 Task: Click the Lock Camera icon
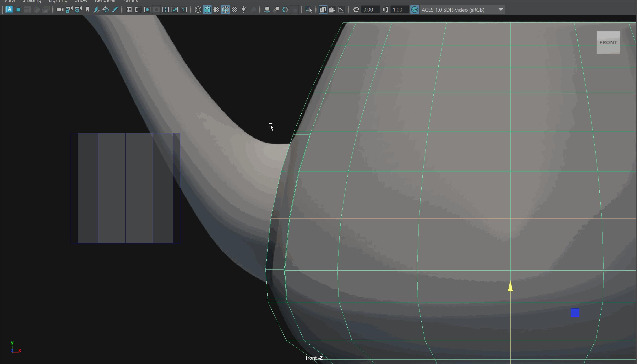[x=69, y=10]
